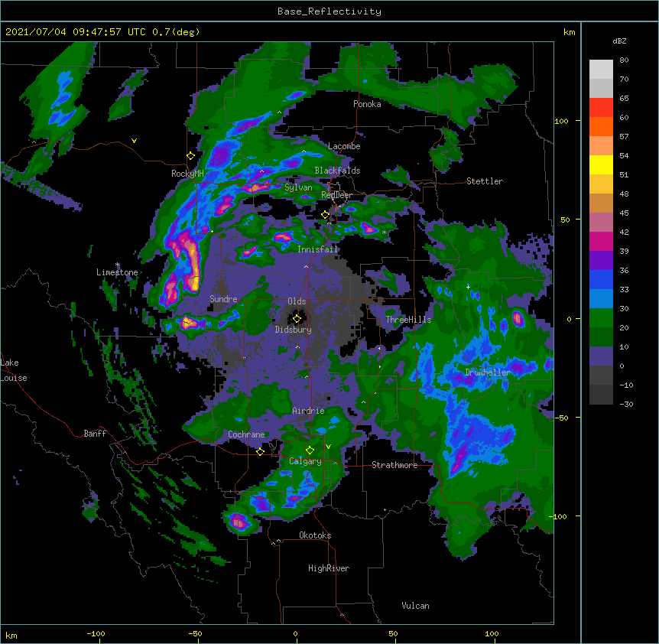The image size is (659, 644).
Task: Click the ThreeHills town label
Action: (408, 320)
